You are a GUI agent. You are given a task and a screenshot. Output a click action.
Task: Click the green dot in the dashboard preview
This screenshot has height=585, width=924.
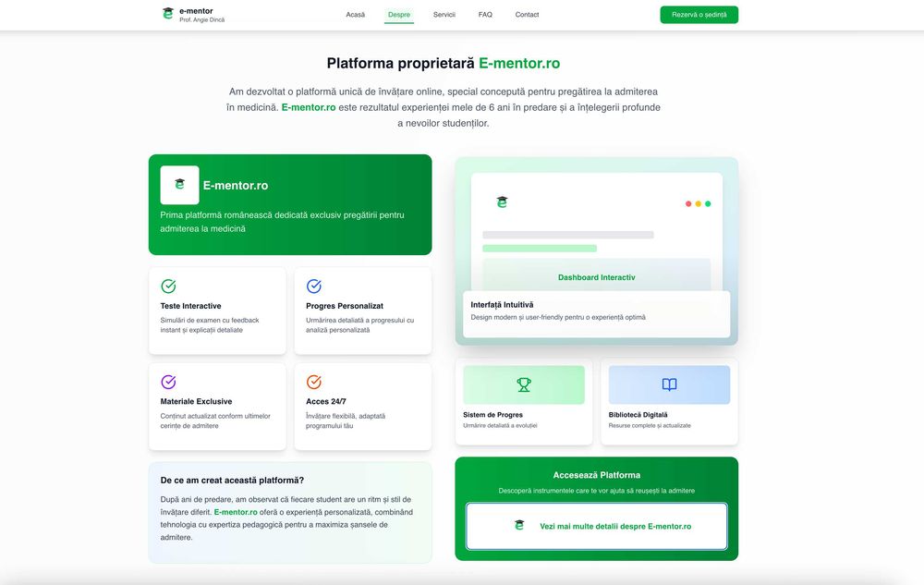point(708,203)
